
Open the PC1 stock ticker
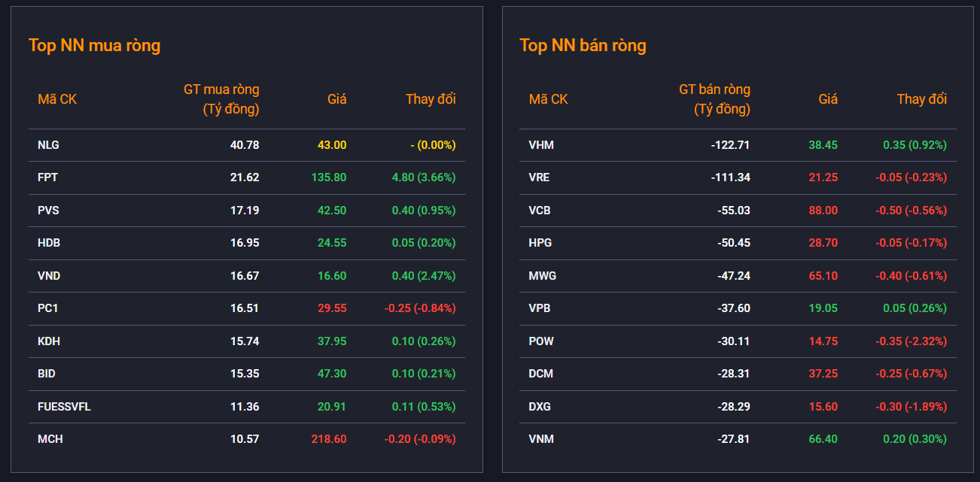[48, 308]
